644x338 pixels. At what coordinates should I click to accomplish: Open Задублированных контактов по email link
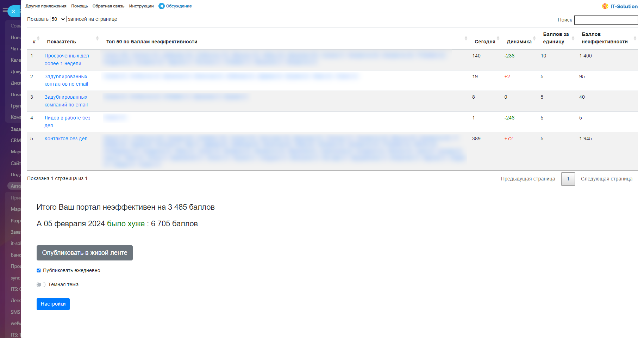pos(66,80)
